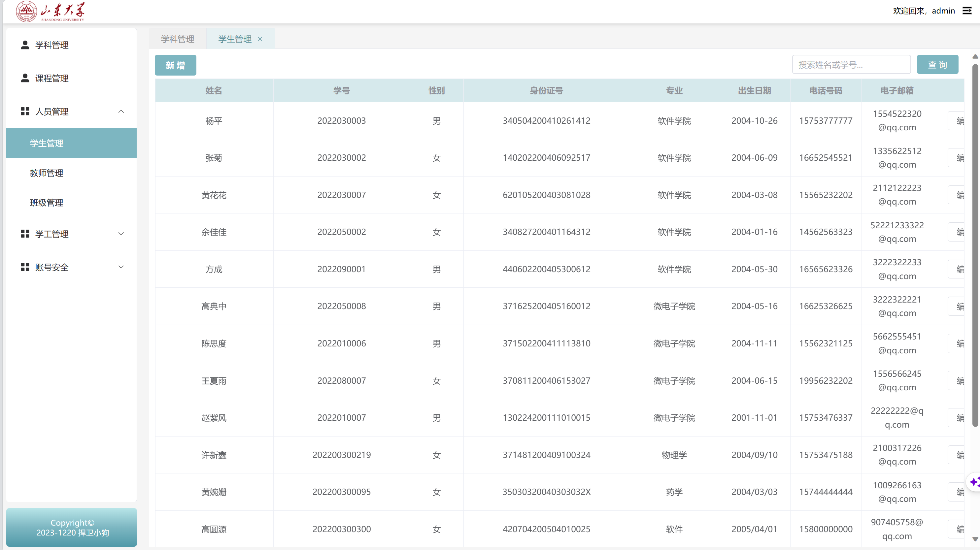Click the 姓名 column header

click(x=214, y=90)
